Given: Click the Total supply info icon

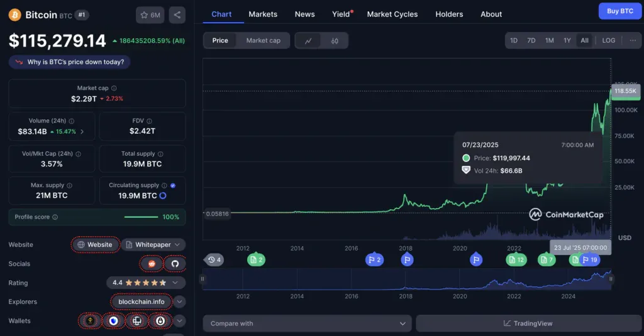Looking at the screenshot, I should click(160, 154).
